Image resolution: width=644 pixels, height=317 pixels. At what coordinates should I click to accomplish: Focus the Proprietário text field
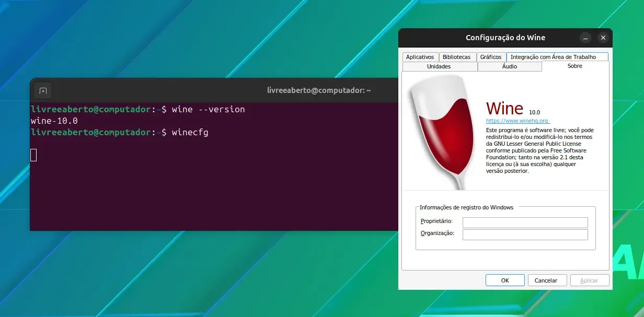[525, 222]
